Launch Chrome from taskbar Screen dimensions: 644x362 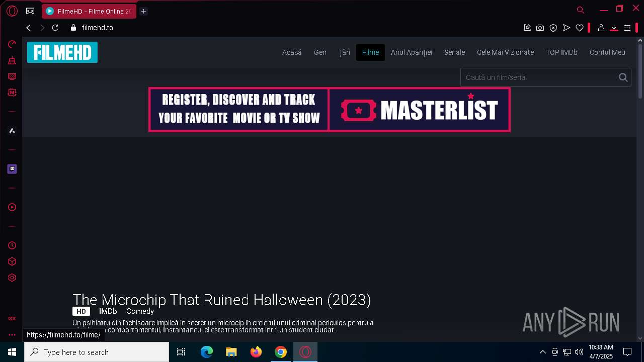pyautogui.click(x=281, y=352)
